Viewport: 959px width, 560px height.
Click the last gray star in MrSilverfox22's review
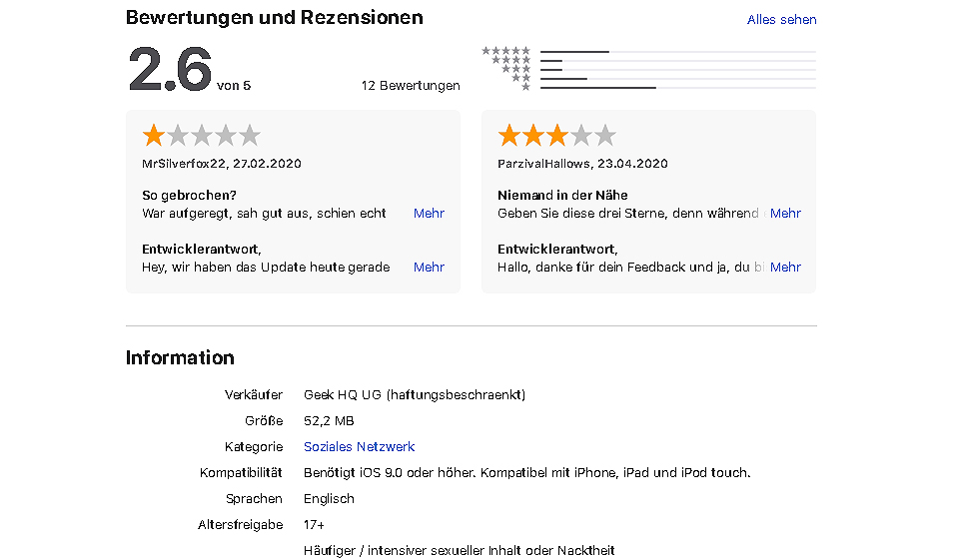pyautogui.click(x=250, y=136)
